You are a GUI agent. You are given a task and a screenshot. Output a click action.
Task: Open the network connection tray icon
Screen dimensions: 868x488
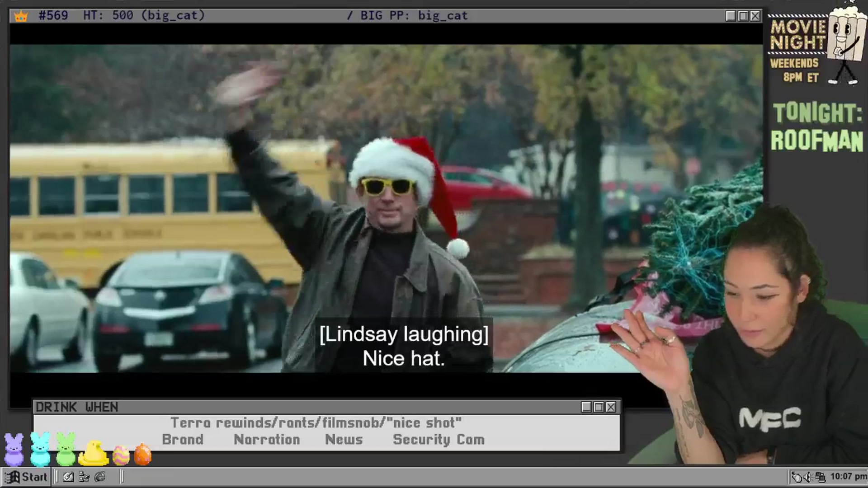[x=821, y=477]
